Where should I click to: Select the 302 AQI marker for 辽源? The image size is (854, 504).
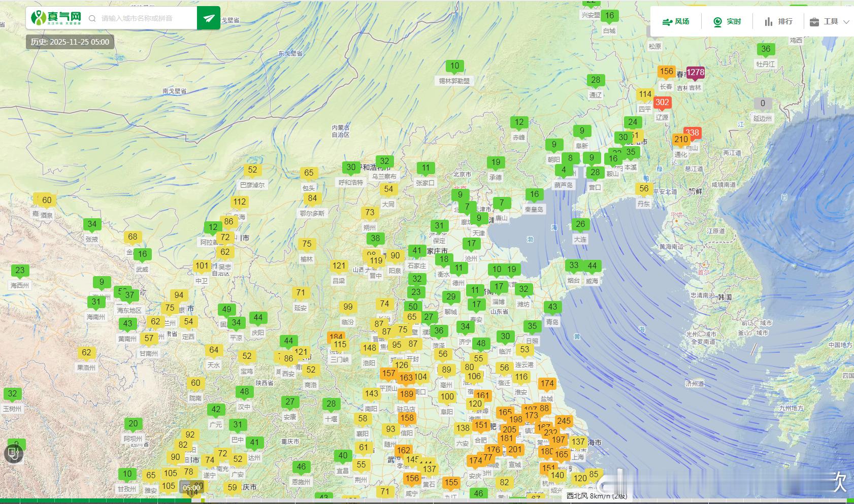tap(662, 103)
